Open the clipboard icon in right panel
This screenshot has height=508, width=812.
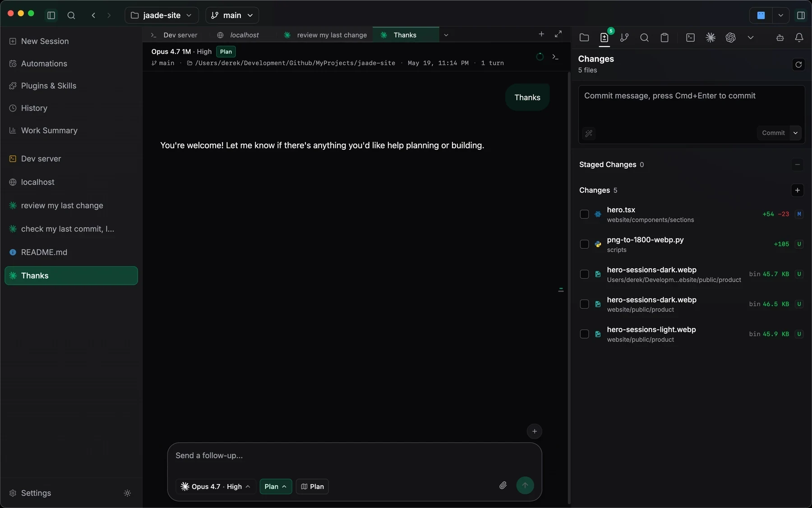pos(664,37)
